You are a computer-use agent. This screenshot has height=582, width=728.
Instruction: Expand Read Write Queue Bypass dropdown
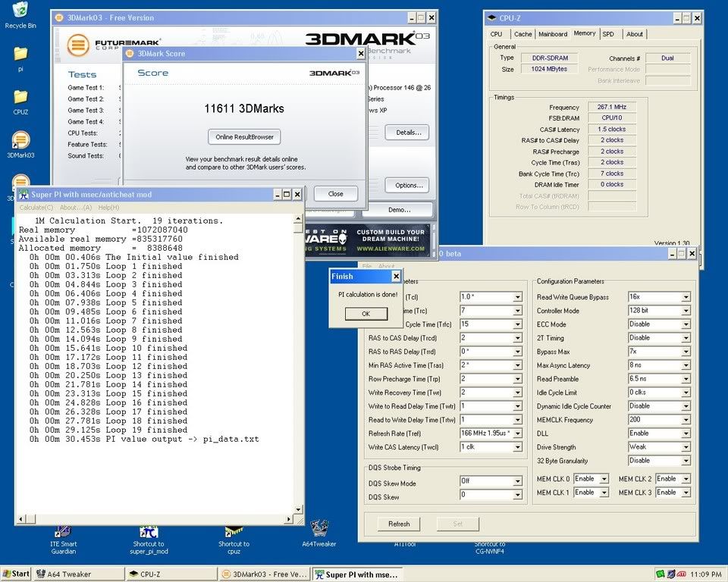686,297
